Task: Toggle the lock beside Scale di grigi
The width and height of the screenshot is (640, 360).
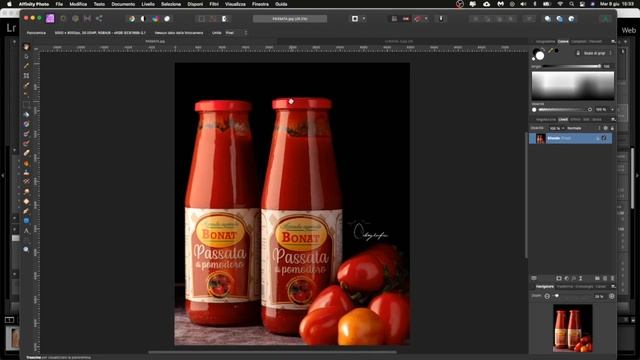Action: (578, 53)
